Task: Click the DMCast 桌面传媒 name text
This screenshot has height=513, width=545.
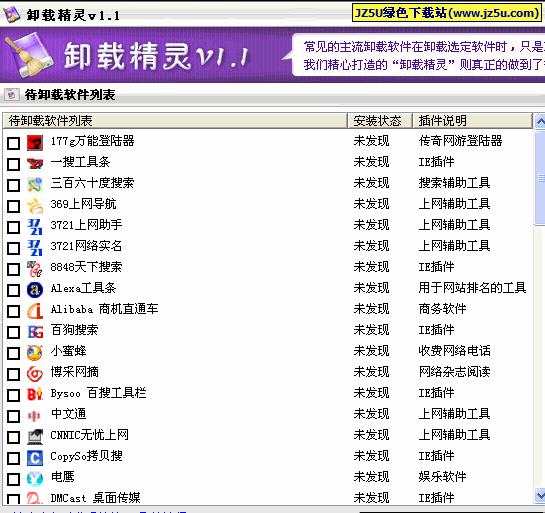Action: coord(95,498)
